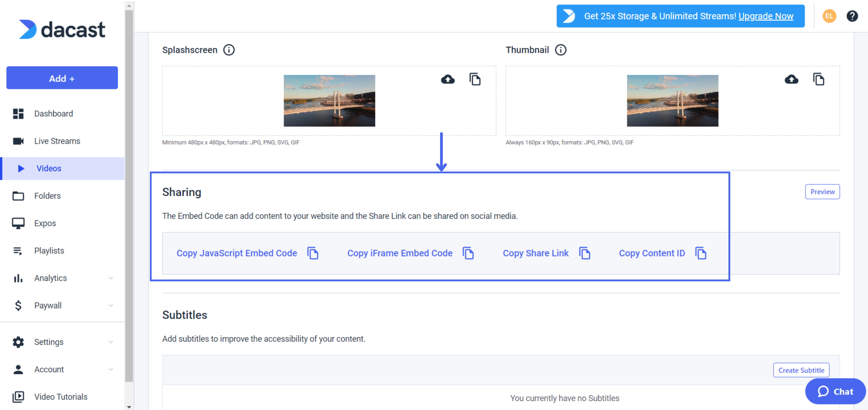
Task: Open the EL user avatar
Action: coord(829,16)
